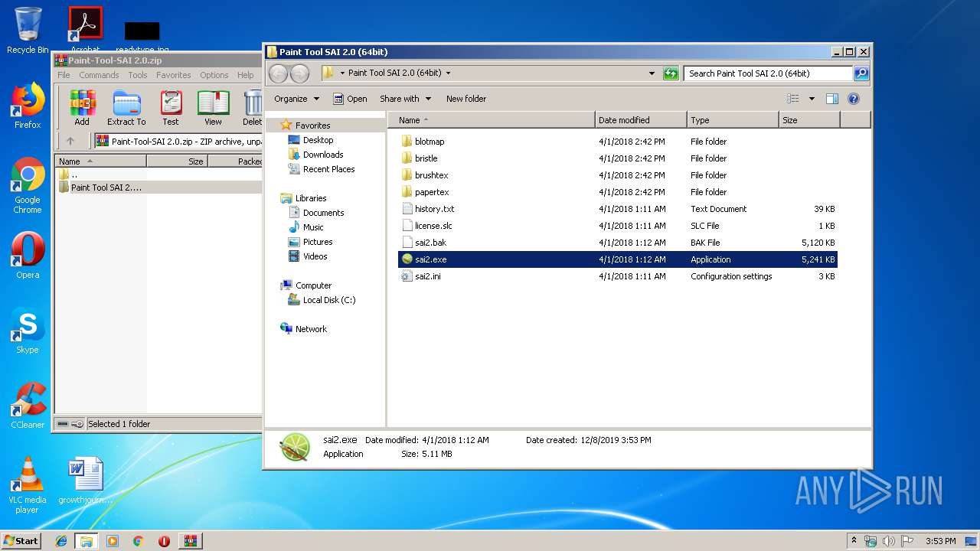
Task: Expand address bar history dropdown
Action: [652, 73]
